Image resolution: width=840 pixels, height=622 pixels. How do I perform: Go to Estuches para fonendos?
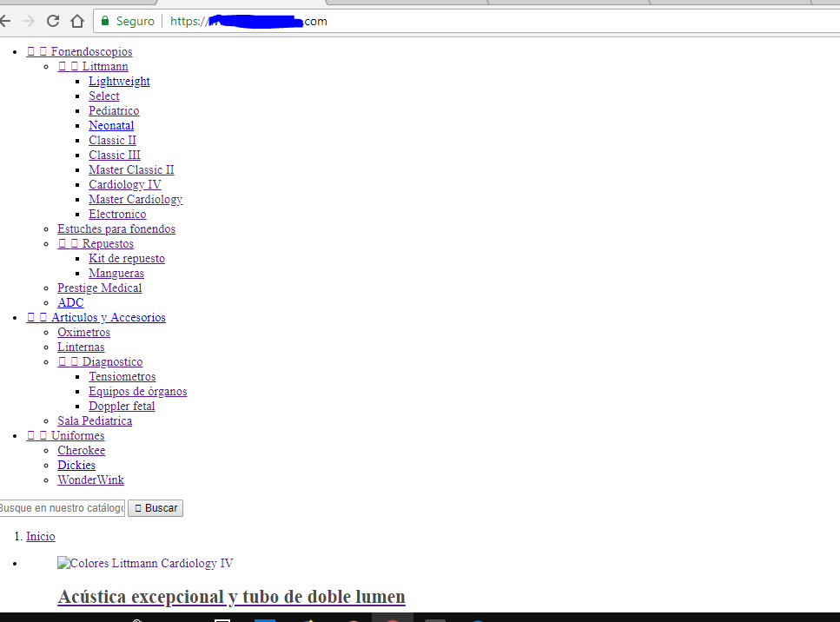pyautogui.click(x=116, y=228)
